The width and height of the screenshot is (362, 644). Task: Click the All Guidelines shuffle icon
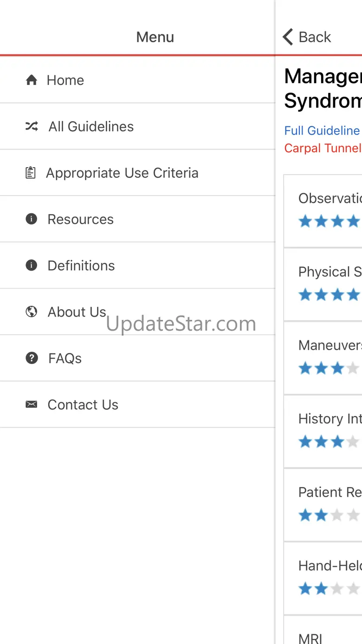coord(32,126)
